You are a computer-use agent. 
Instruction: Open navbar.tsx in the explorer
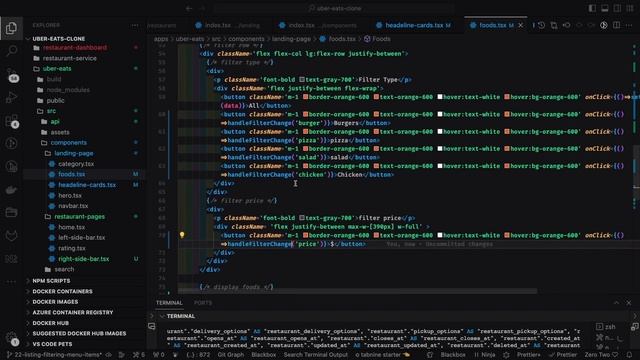coord(73,206)
